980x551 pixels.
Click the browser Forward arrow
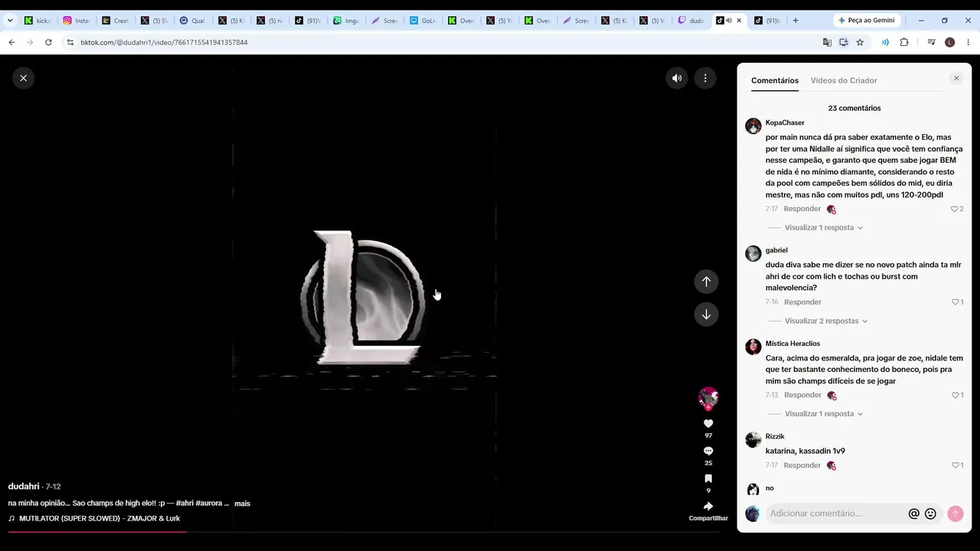pos(30,42)
